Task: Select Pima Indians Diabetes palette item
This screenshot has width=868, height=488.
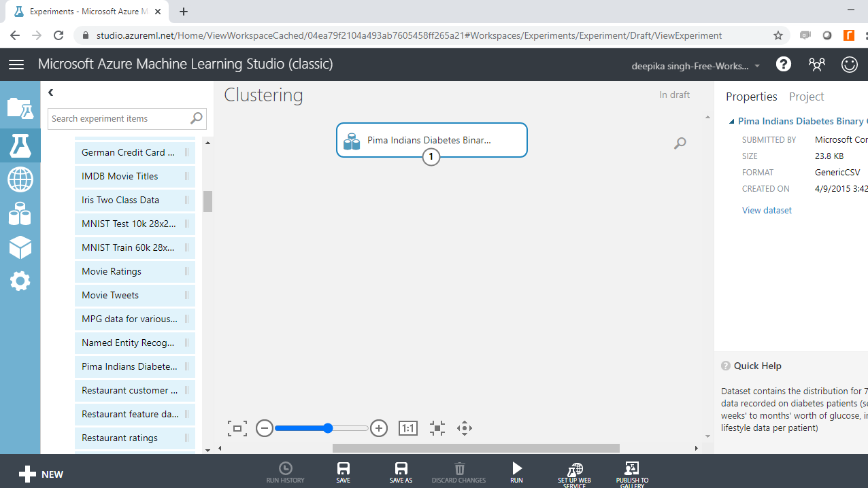Action: 135,366
